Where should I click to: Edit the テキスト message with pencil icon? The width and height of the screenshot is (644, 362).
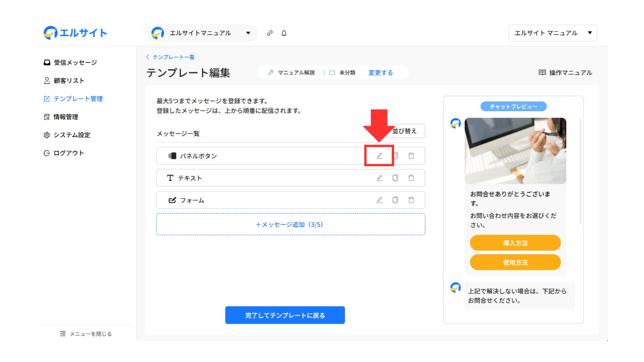coord(379,178)
